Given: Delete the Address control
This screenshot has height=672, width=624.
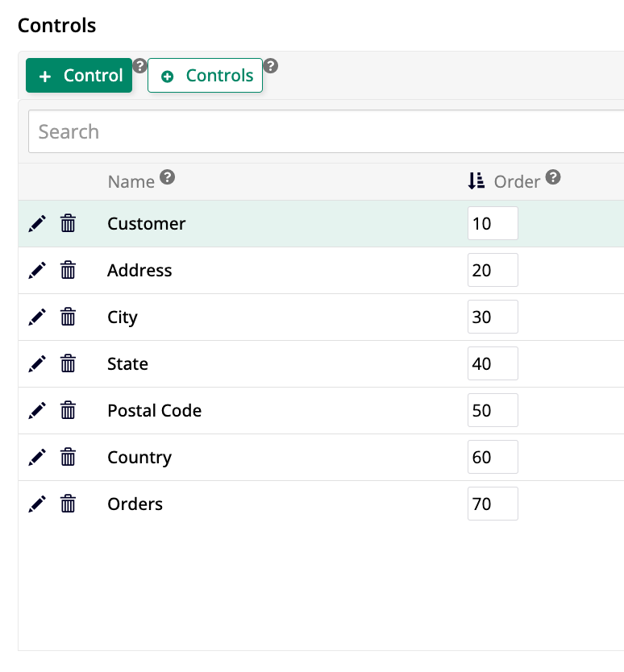Looking at the screenshot, I should (69, 270).
